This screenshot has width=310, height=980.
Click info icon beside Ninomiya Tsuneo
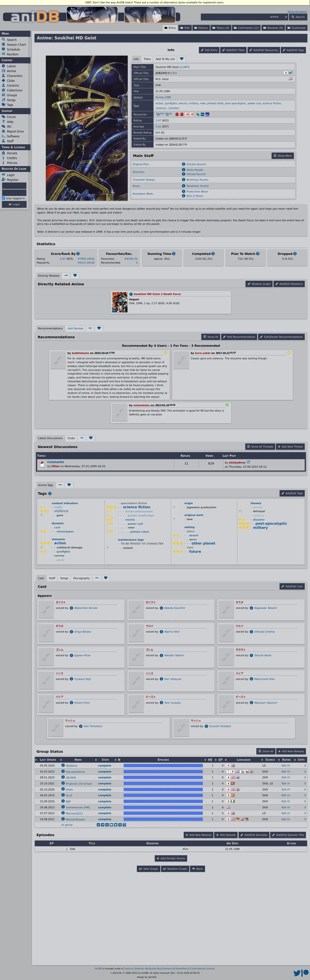point(183,180)
